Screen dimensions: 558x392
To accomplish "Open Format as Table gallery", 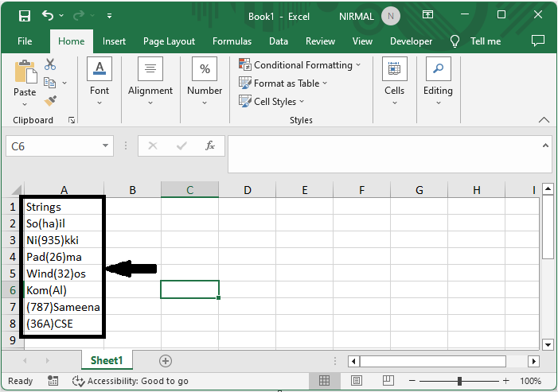I will [283, 83].
